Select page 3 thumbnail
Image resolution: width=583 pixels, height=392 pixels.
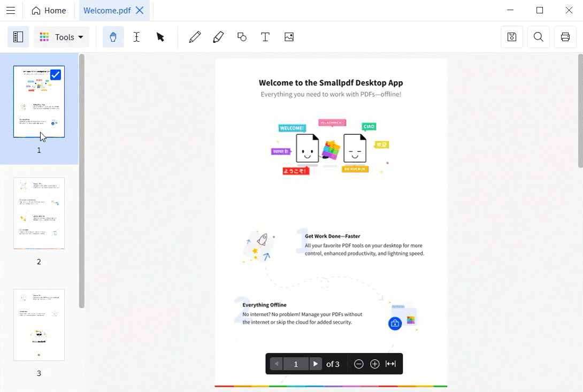click(39, 325)
